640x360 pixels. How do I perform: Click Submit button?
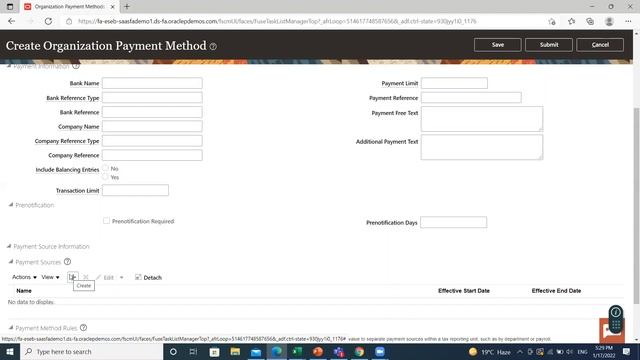click(x=549, y=45)
